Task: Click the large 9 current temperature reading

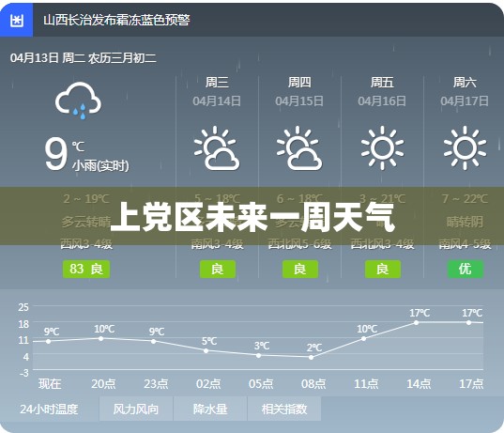Action: (x=56, y=154)
